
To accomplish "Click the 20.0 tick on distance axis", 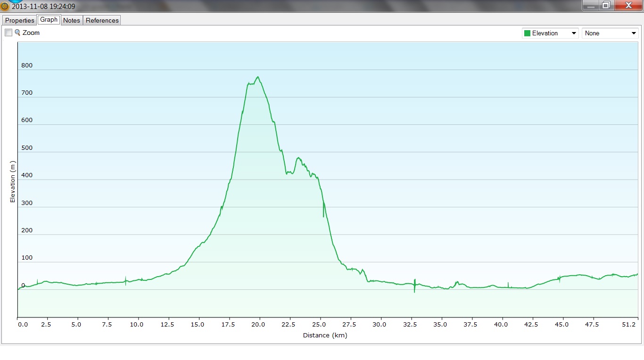I will pyautogui.click(x=258, y=324).
